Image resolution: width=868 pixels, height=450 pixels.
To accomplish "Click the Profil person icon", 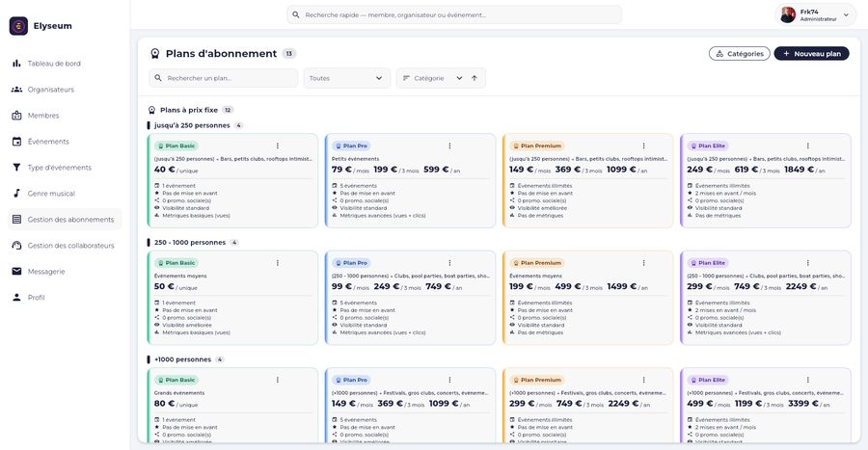I will pos(16,298).
